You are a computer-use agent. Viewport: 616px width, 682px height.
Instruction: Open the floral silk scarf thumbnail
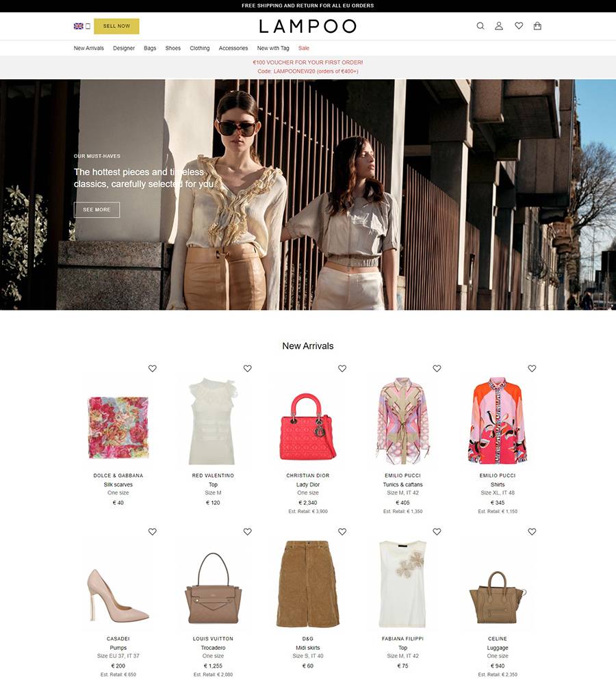coord(118,427)
